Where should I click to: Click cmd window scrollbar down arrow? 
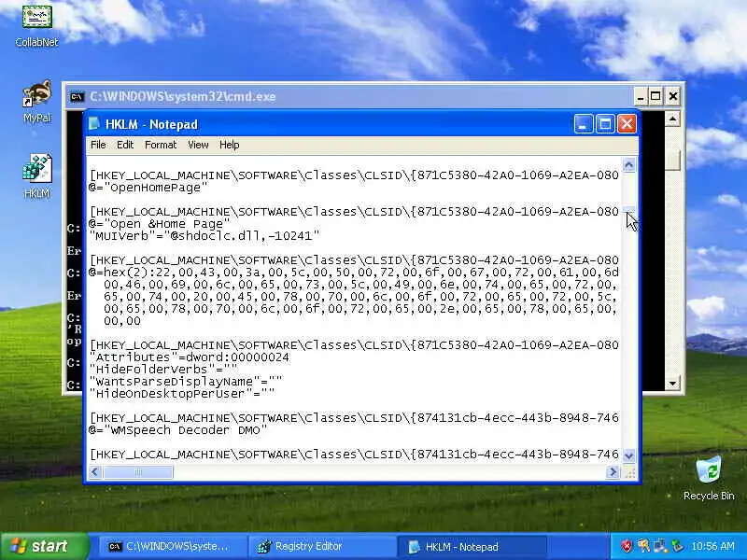pyautogui.click(x=672, y=383)
